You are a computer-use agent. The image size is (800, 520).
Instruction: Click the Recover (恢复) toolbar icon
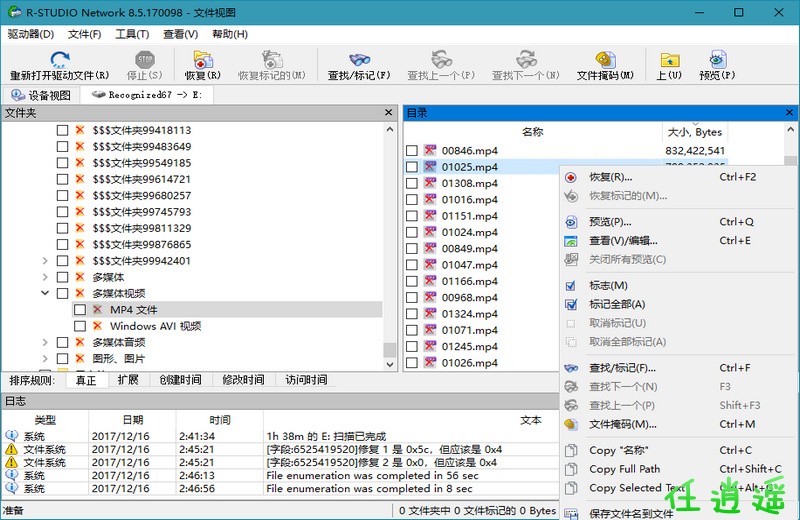[203, 59]
